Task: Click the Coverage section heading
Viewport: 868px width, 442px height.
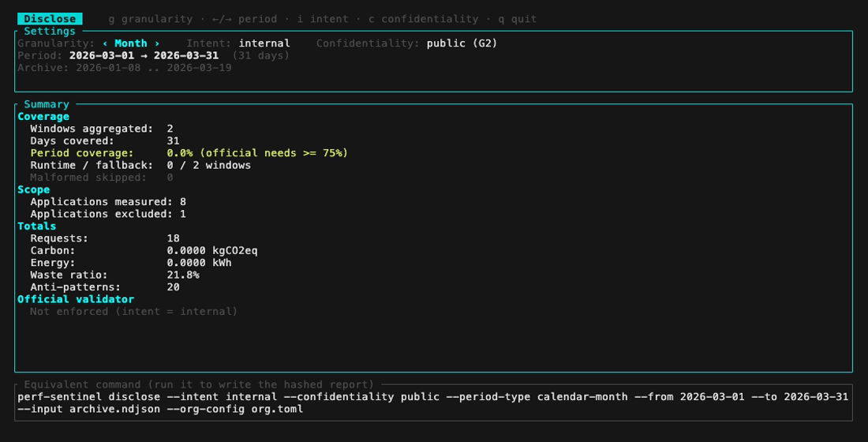Action: point(43,116)
